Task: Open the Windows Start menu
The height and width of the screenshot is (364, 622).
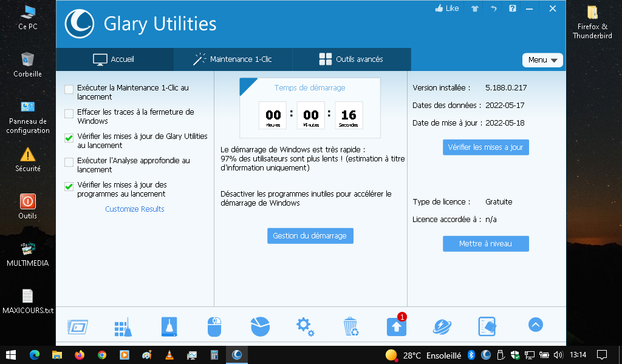Action: (11, 355)
